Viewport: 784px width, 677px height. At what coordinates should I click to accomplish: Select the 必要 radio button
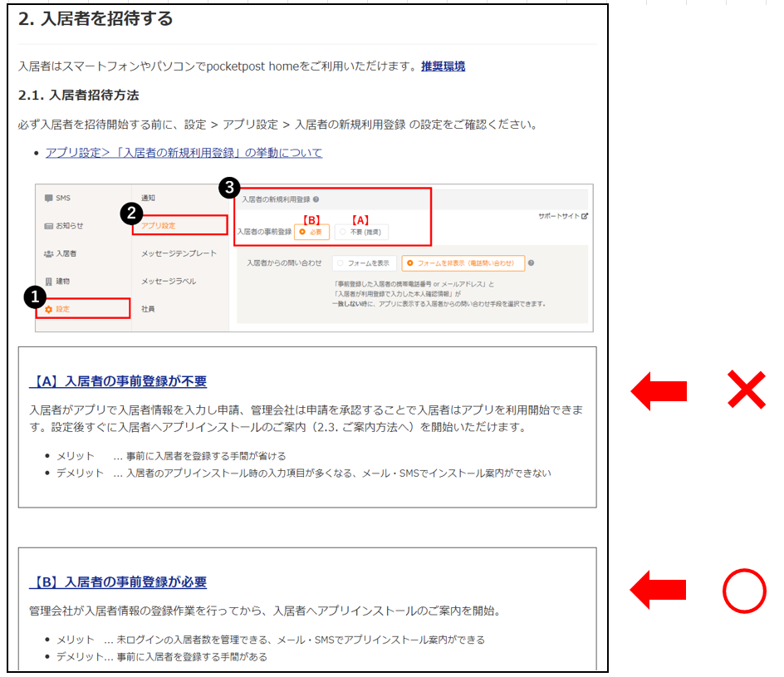[302, 233]
